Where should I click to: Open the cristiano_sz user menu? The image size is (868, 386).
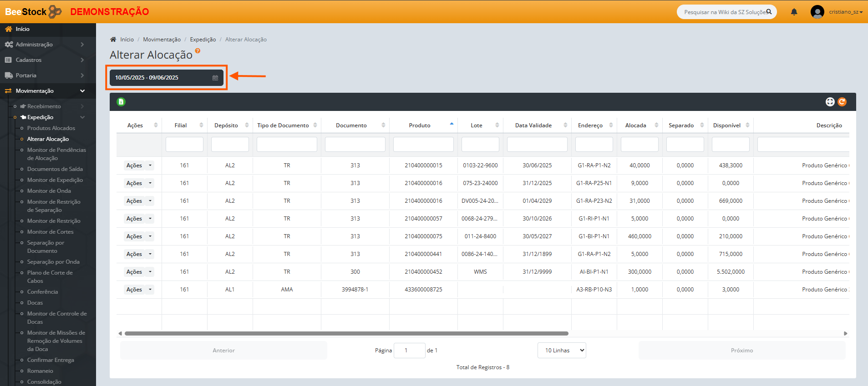838,12
